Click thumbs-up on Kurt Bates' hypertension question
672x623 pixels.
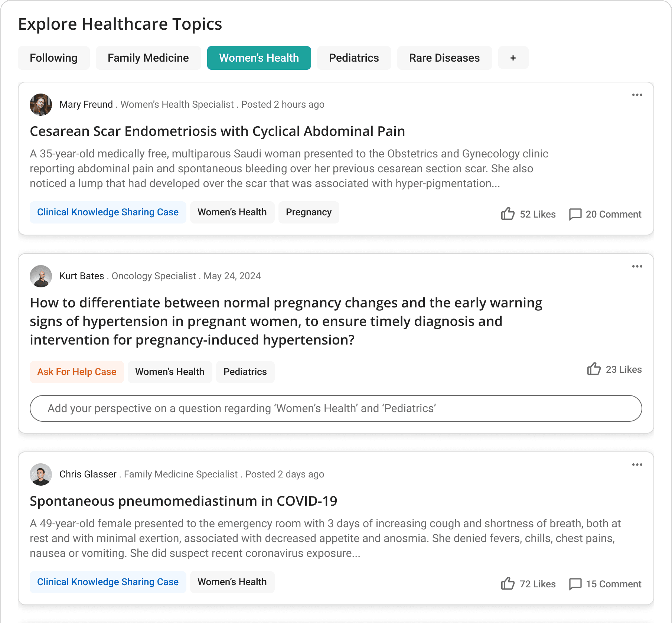click(594, 369)
